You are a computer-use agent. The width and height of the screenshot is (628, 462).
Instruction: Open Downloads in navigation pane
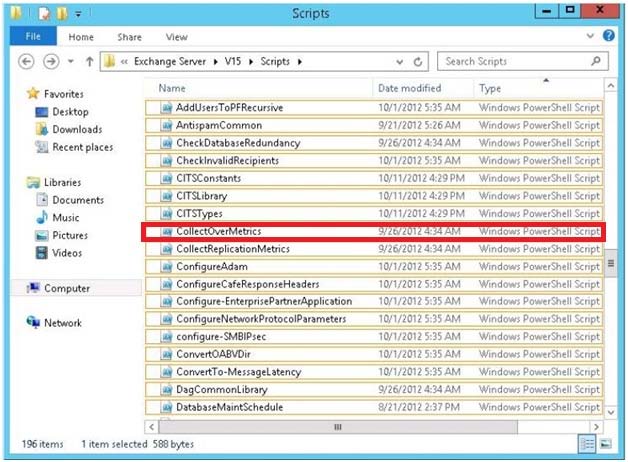coord(77,129)
